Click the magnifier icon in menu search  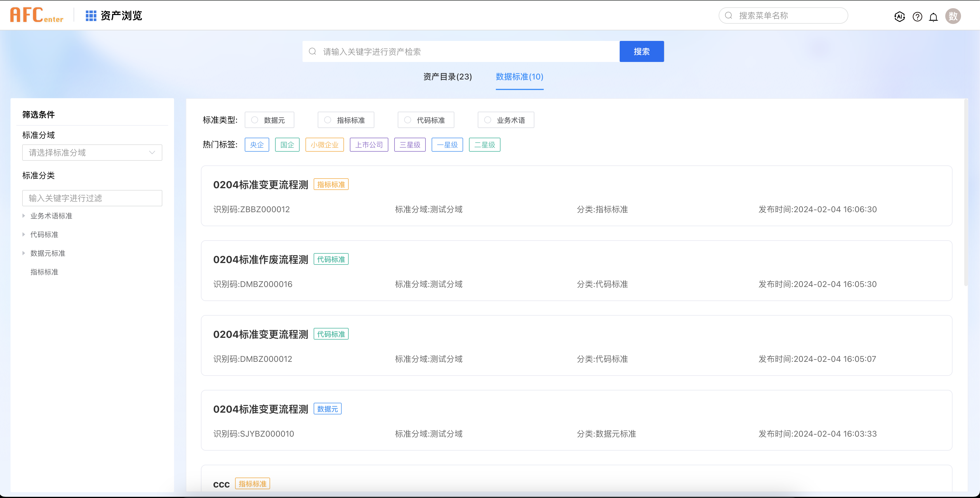[729, 15]
